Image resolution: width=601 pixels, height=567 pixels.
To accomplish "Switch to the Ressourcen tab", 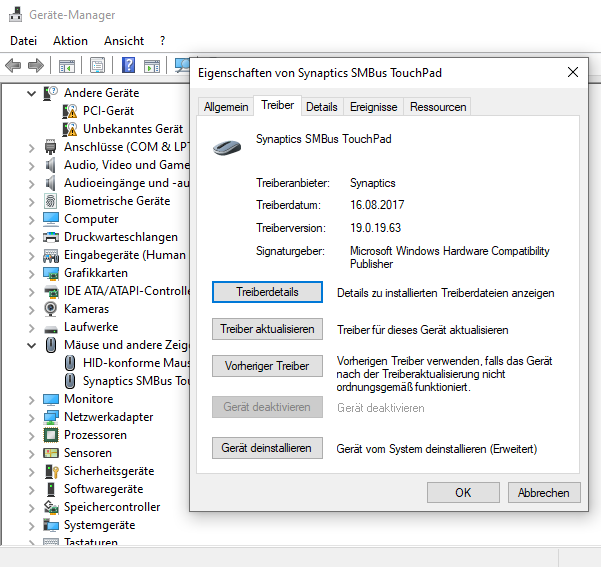I will tap(438, 107).
